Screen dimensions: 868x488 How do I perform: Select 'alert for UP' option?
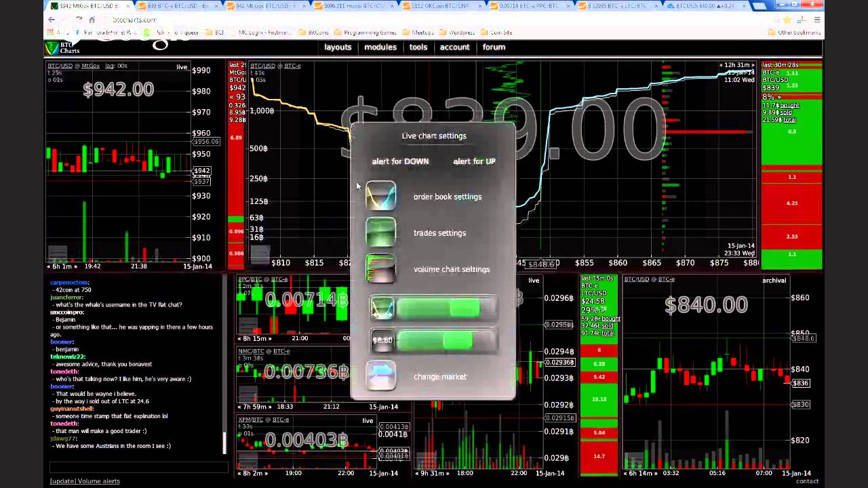tap(474, 161)
